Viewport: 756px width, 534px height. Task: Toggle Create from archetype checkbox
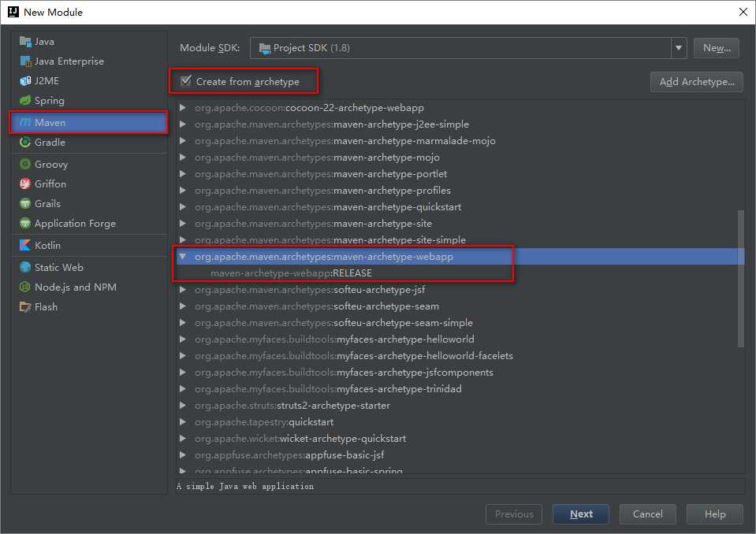pyautogui.click(x=185, y=81)
